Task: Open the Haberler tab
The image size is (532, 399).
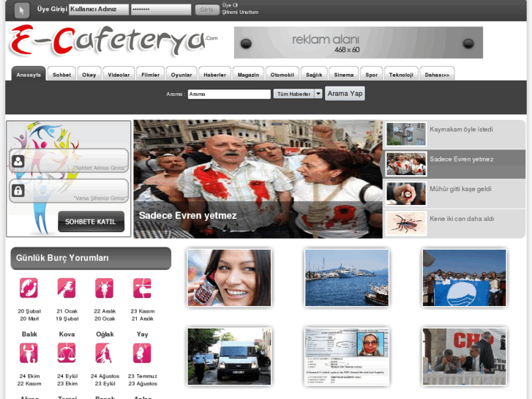Action: pyautogui.click(x=214, y=74)
